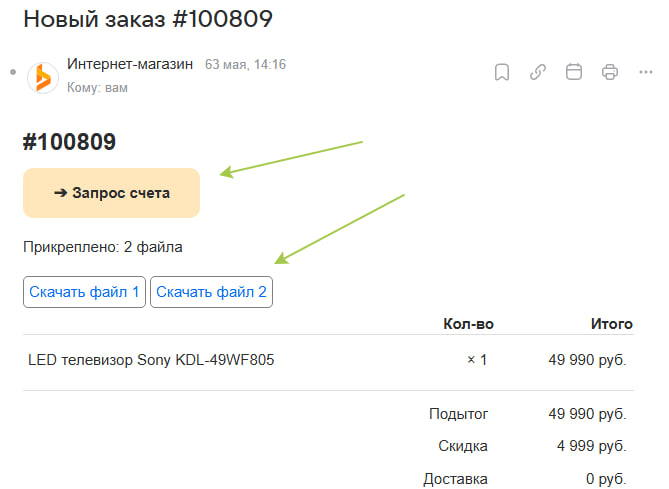The image size is (669, 489).
Task: Click the bold order number #100809 heading
Action: click(x=69, y=142)
